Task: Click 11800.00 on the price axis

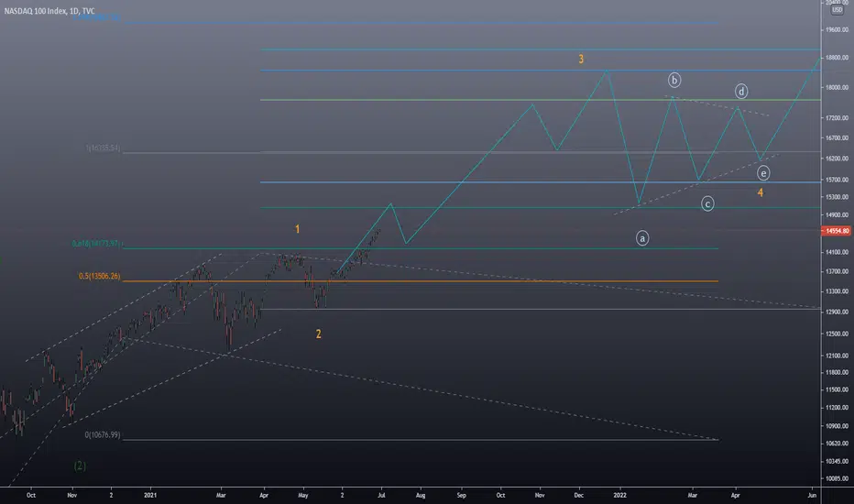Action: click(x=837, y=373)
